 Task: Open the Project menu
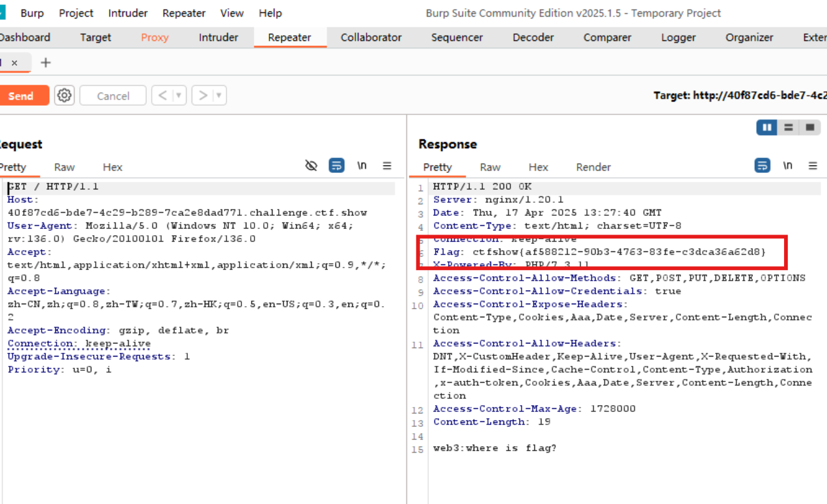pos(77,13)
